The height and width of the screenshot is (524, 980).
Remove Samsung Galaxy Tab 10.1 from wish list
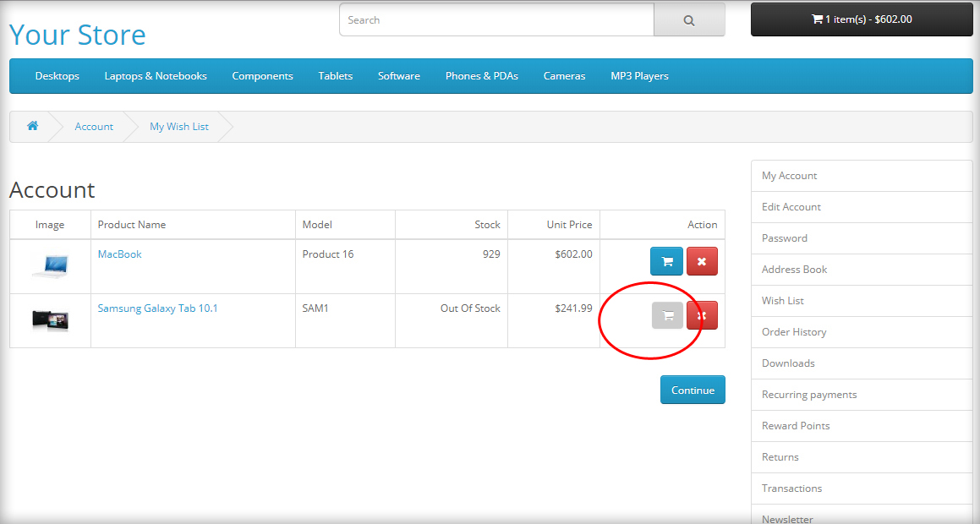(702, 315)
